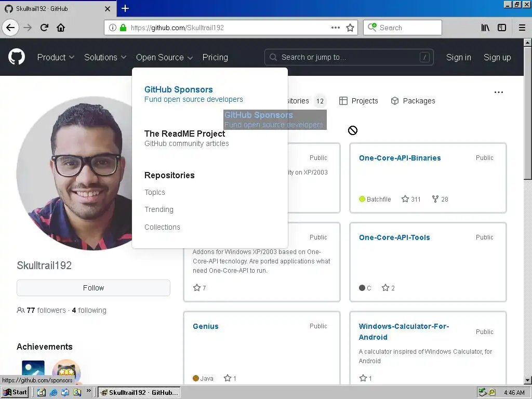The width and height of the screenshot is (532, 399).
Task: Click the page scrollbar up arrow
Action: [x=527, y=43]
